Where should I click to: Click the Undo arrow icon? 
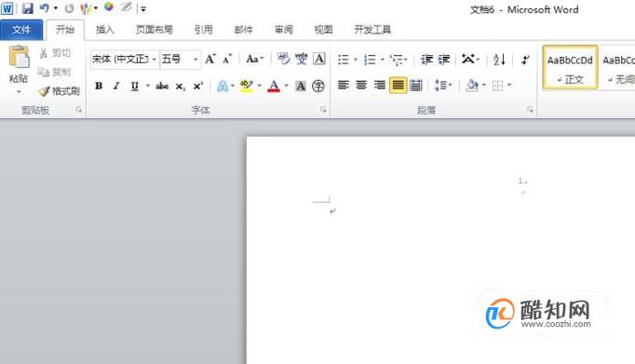click(x=45, y=8)
